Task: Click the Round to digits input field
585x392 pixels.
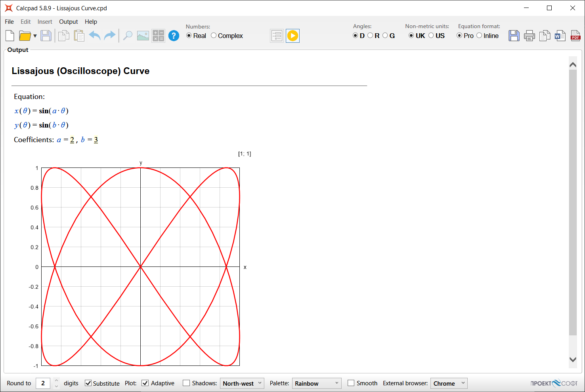Action: [x=43, y=383]
